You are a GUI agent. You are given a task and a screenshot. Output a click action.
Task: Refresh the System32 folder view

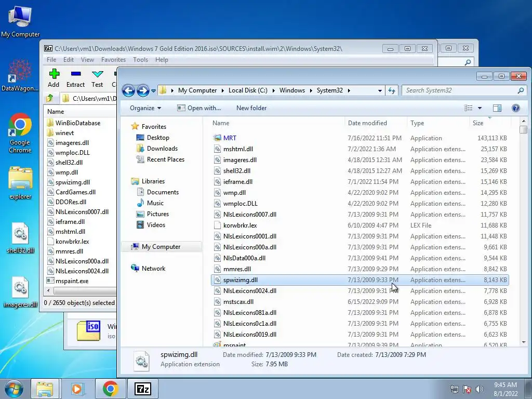(392, 90)
